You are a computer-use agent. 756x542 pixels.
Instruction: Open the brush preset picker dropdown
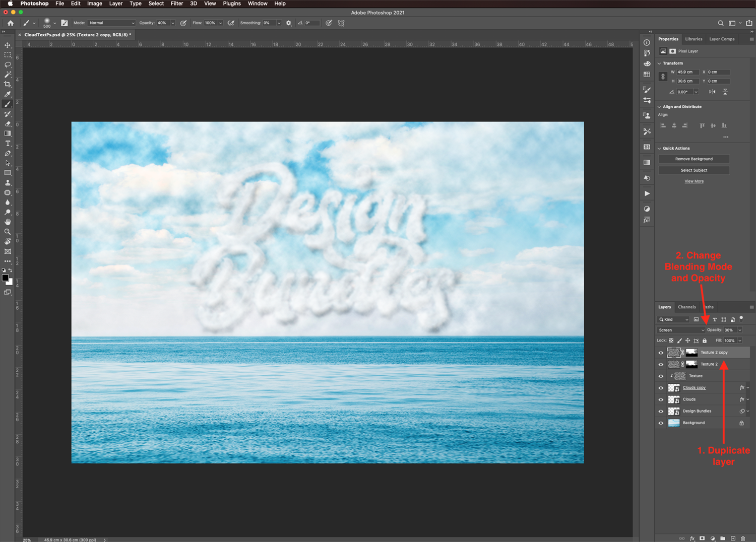click(x=54, y=23)
